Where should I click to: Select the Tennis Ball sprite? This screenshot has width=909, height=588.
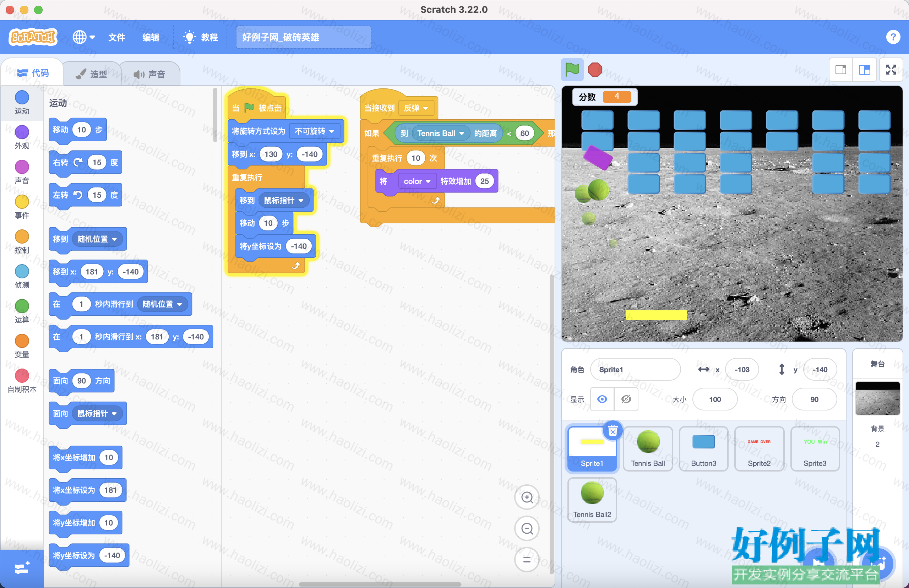pos(648,449)
